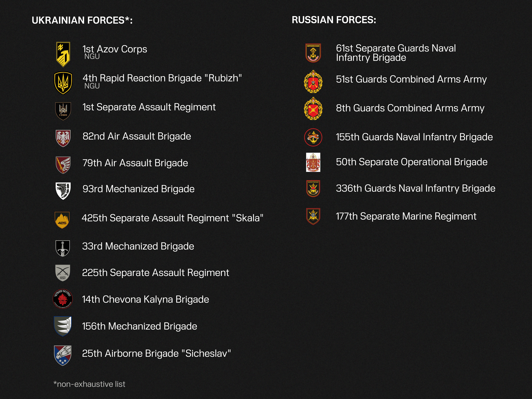Select the 225th Assault Regiment crossed-sabres badge

pos(63,273)
